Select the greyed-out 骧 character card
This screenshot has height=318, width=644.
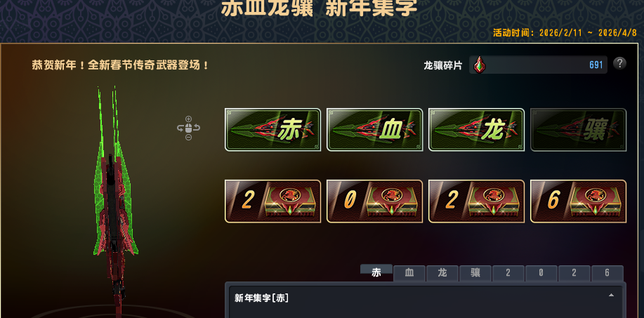click(578, 130)
